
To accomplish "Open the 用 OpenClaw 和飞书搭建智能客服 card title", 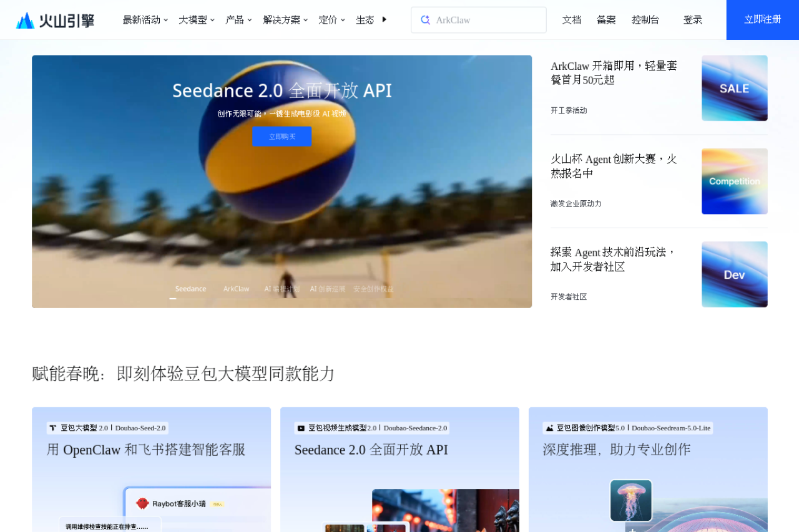I will click(146, 450).
